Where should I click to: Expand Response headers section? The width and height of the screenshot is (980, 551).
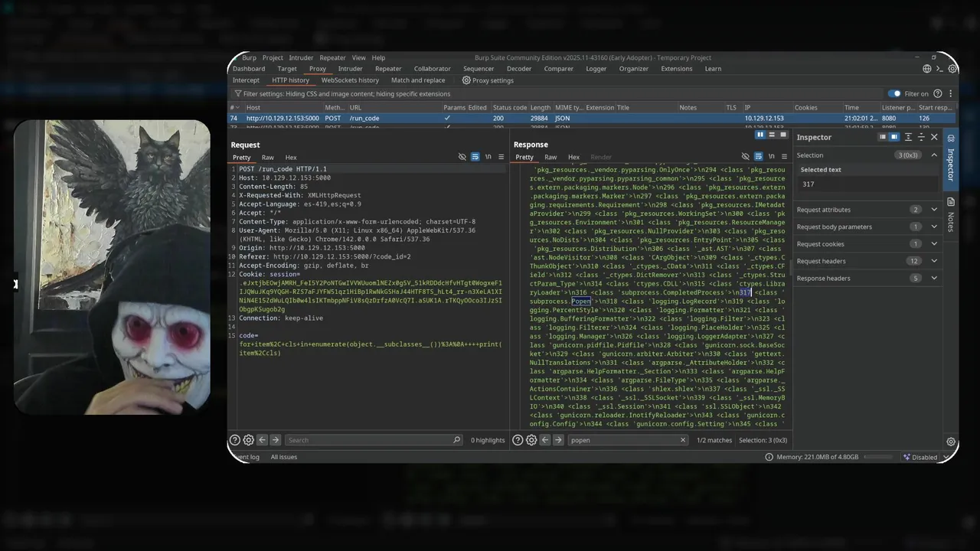pos(934,279)
